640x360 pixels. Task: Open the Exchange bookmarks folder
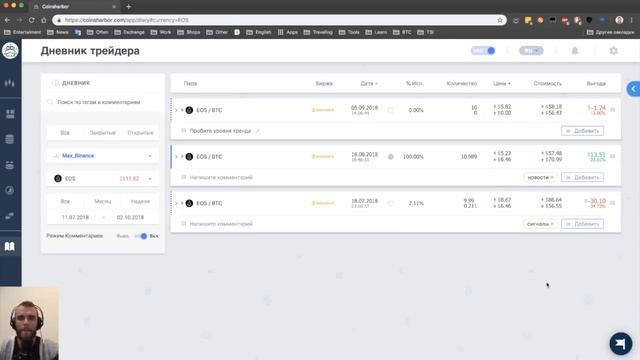(x=129, y=32)
